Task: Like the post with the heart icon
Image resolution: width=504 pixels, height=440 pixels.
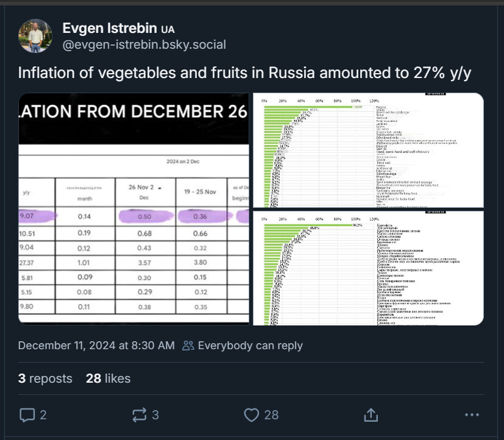Action: pos(251,415)
